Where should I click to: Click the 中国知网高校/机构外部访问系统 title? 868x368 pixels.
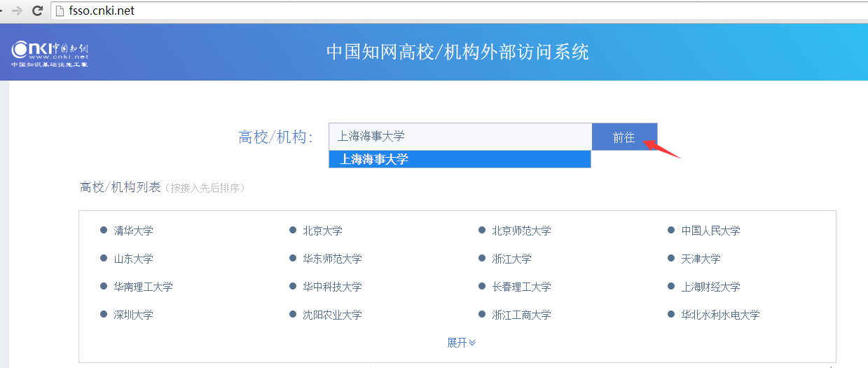pyautogui.click(x=457, y=52)
